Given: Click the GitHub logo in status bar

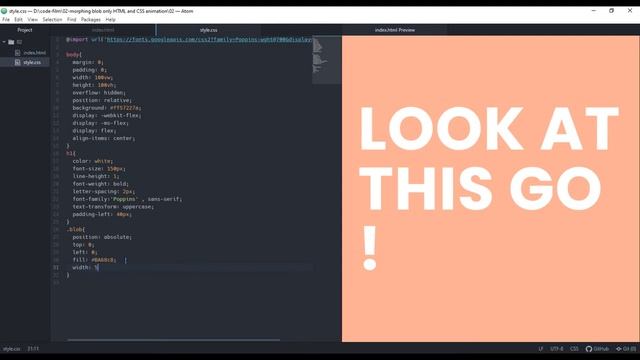Looking at the screenshot, I should coord(589,349).
